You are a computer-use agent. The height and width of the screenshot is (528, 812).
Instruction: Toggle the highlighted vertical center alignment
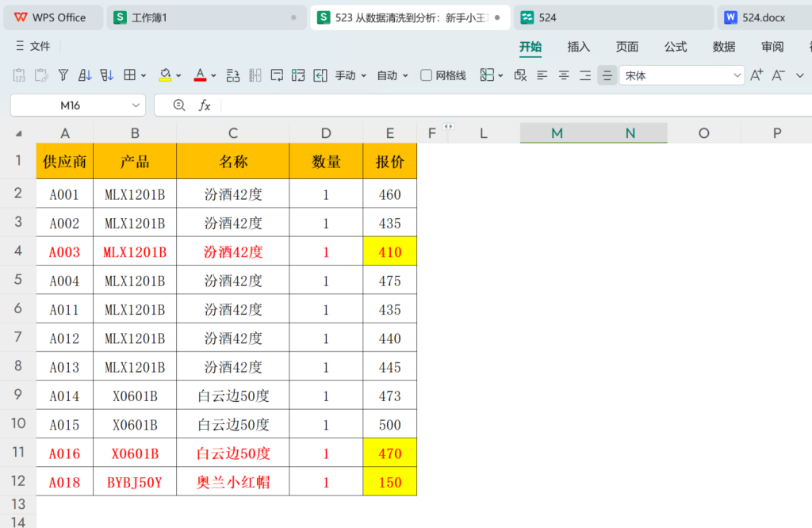pos(607,75)
